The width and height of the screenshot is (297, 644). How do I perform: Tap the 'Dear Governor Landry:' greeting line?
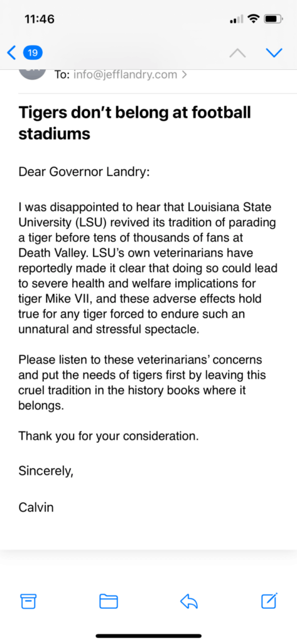click(84, 172)
